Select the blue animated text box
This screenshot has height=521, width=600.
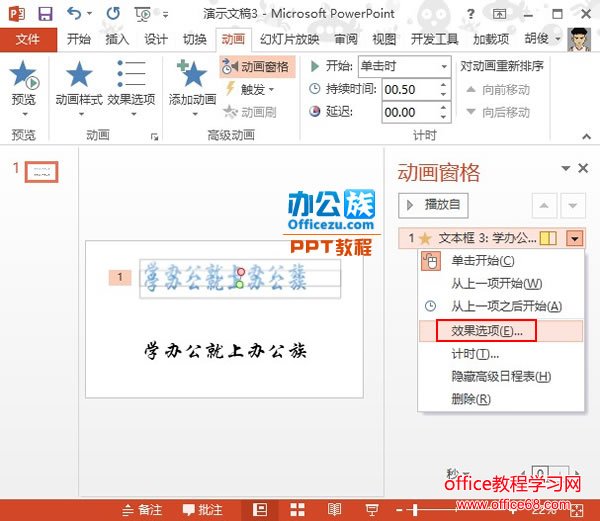[240, 278]
